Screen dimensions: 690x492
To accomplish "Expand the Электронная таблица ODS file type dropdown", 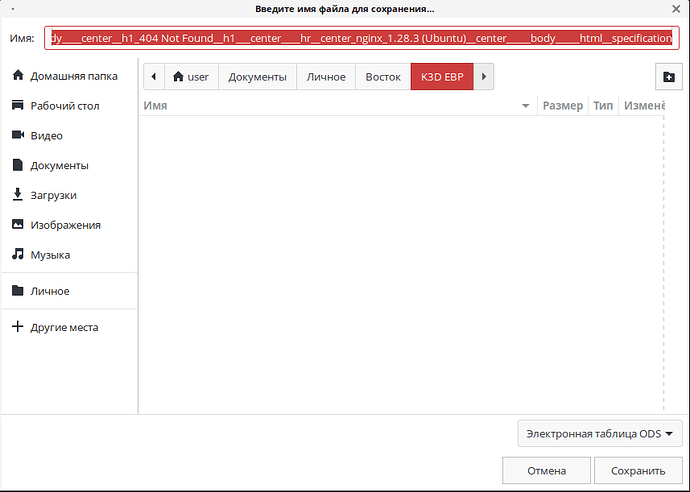I will 600,433.
